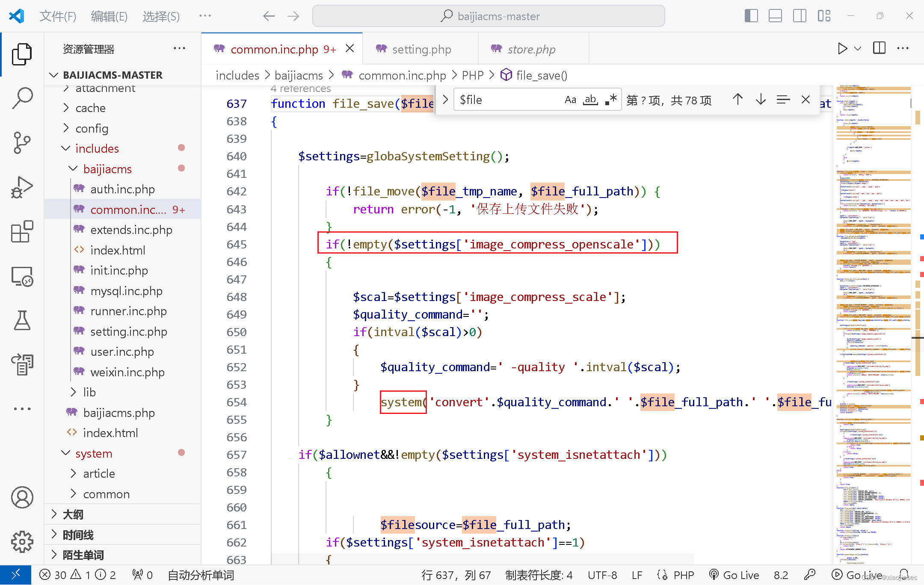
Task: Enable match case in the find widget
Action: click(x=570, y=99)
